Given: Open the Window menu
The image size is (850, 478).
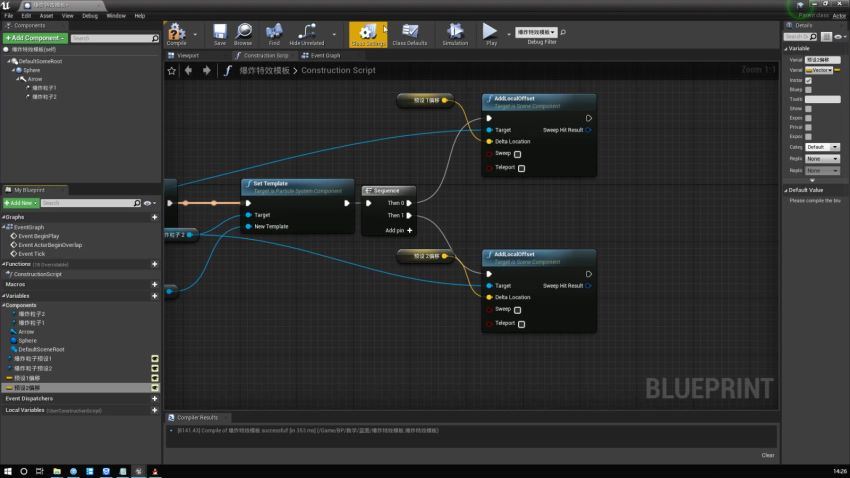Looking at the screenshot, I should click(116, 16).
